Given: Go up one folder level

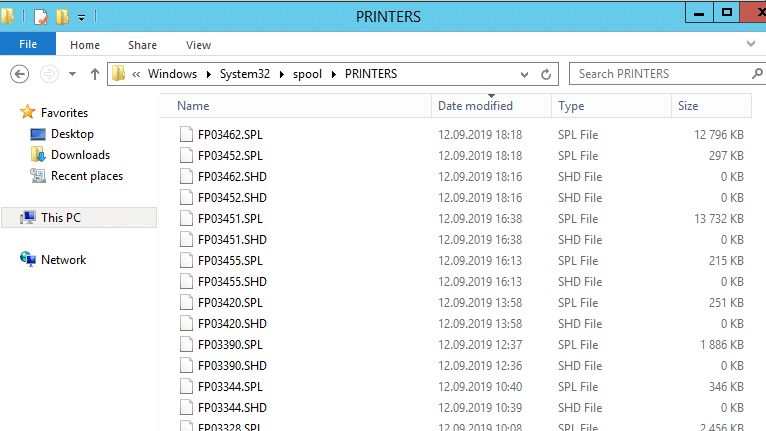Looking at the screenshot, I should tap(95, 74).
